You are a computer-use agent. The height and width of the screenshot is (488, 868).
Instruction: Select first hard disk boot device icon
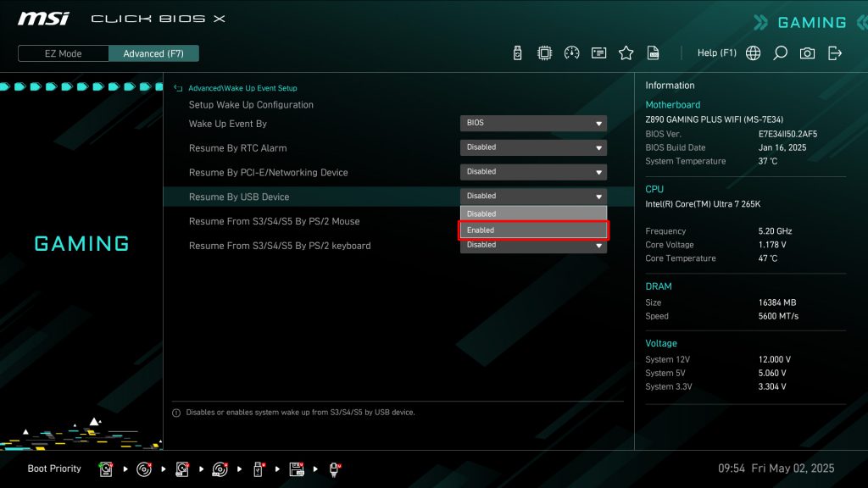click(x=106, y=469)
